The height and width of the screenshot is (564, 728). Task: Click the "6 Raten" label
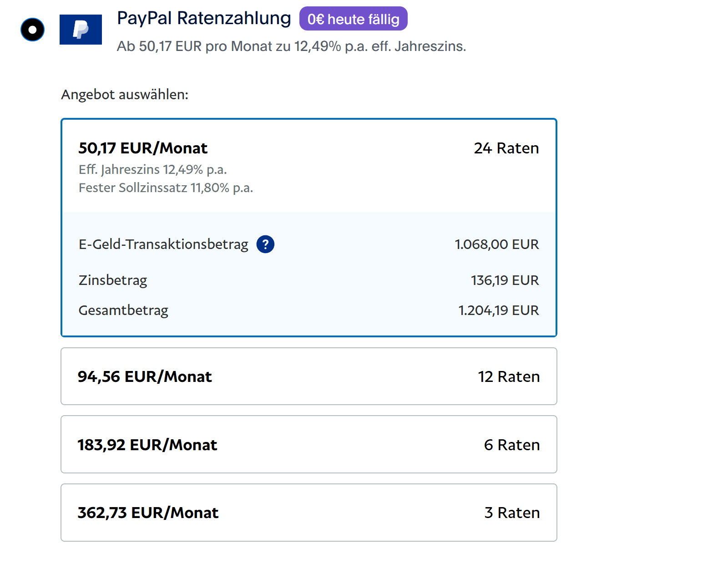pyautogui.click(x=511, y=445)
